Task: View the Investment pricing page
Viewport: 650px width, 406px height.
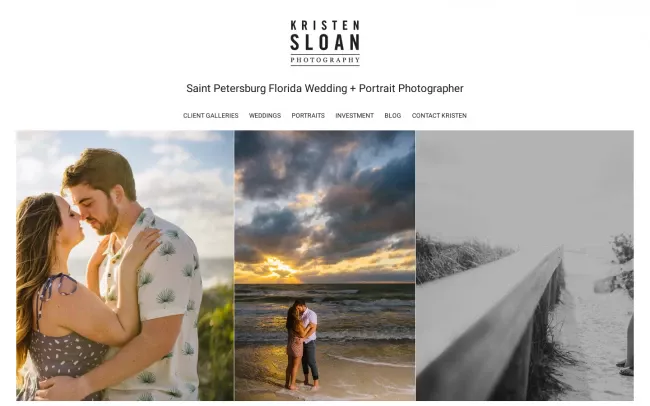Action: (354, 115)
